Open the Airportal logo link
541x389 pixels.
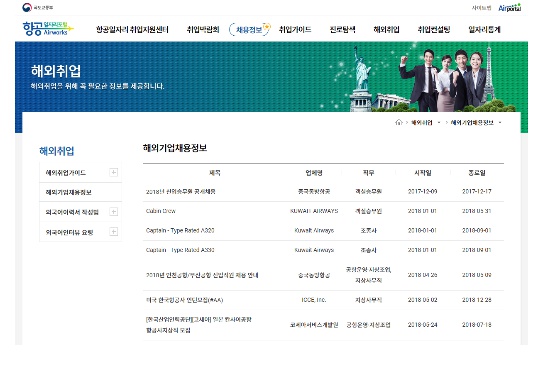tap(510, 8)
